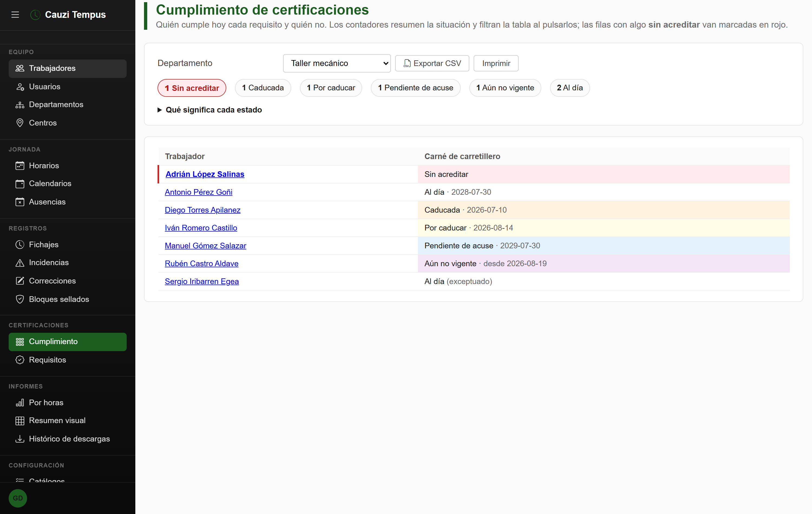812x514 pixels.
Task: Click the Requisitos badge-check icon
Action: tap(20, 360)
